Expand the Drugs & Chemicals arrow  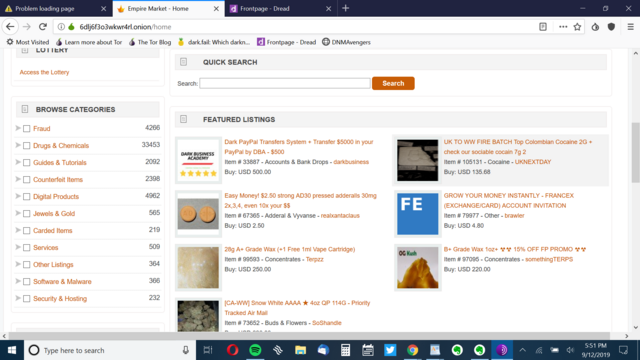(18, 145)
